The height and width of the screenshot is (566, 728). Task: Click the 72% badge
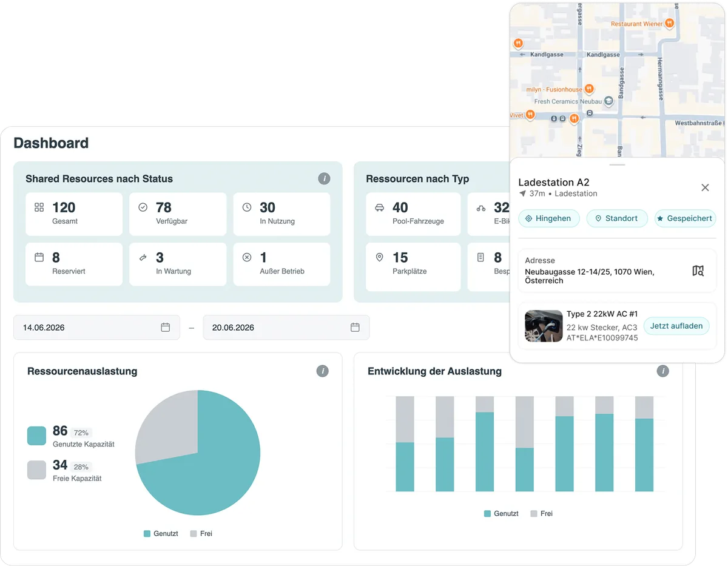pyautogui.click(x=81, y=433)
